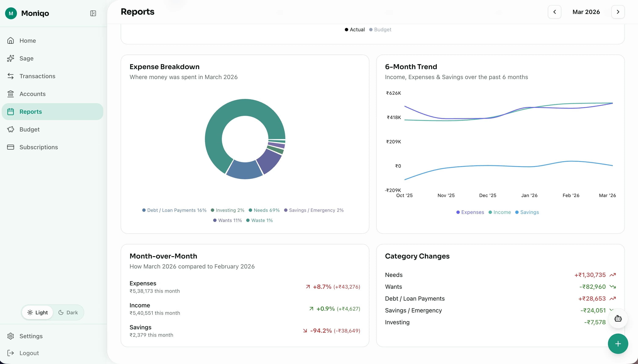Toggle the Budget legend in the chart
This screenshot has width=638, height=364.
coord(380,29)
